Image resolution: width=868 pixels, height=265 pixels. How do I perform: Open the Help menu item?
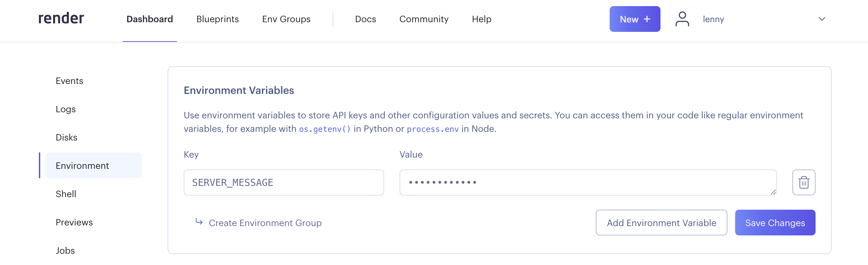coord(481,19)
